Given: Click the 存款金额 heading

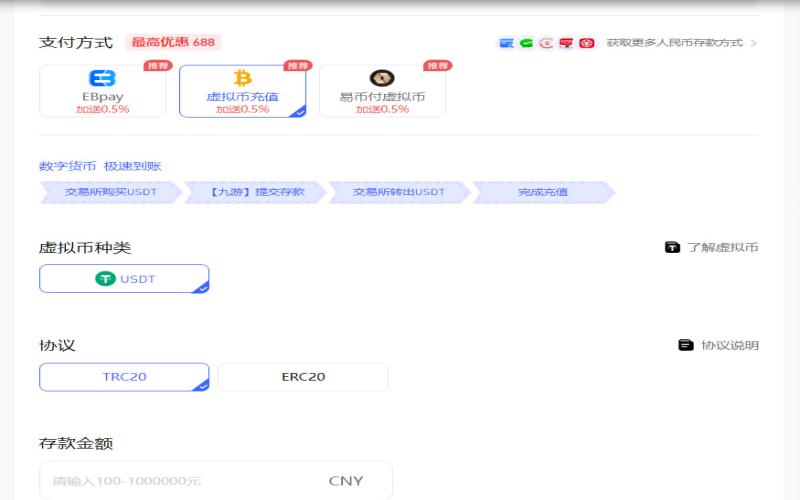Looking at the screenshot, I should pyautogui.click(x=76, y=443).
